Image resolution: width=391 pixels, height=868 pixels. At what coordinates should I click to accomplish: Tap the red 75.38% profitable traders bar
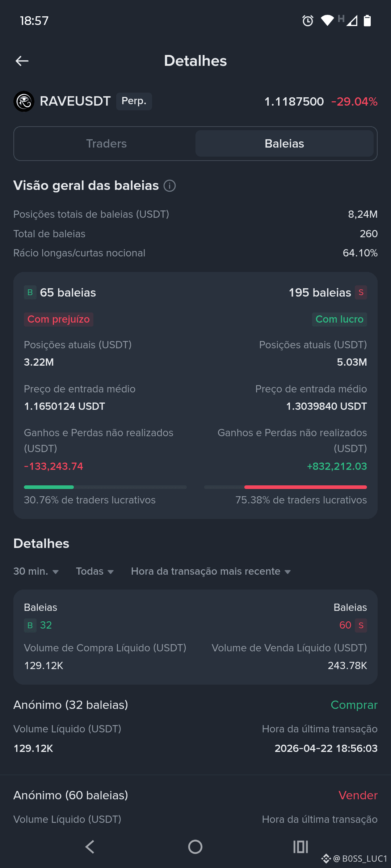[x=306, y=487]
